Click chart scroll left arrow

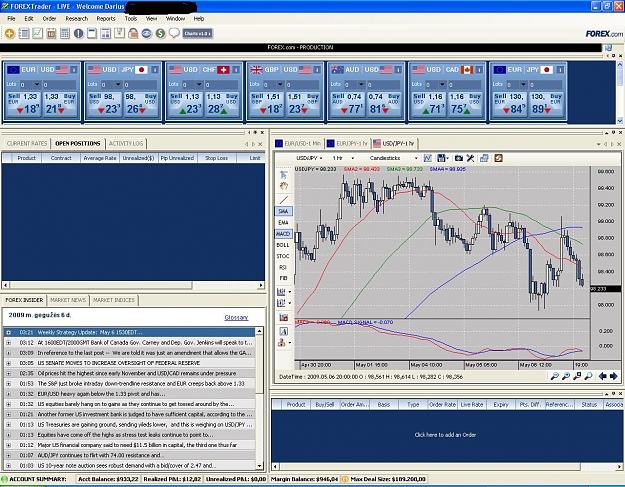coord(602,376)
